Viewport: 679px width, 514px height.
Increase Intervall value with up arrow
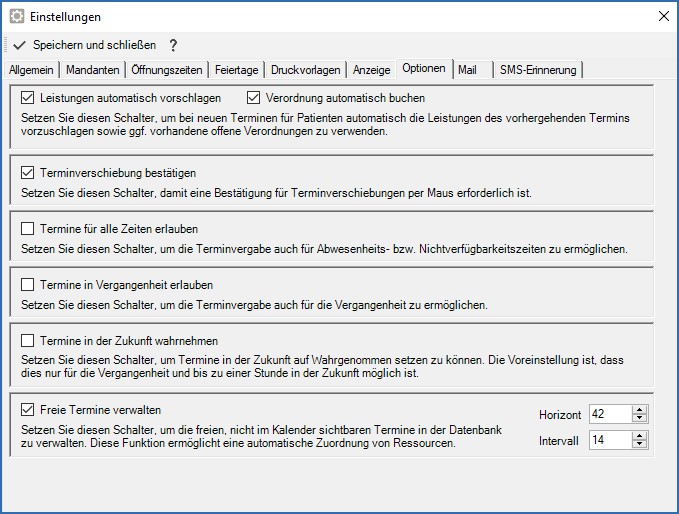[x=640, y=435]
